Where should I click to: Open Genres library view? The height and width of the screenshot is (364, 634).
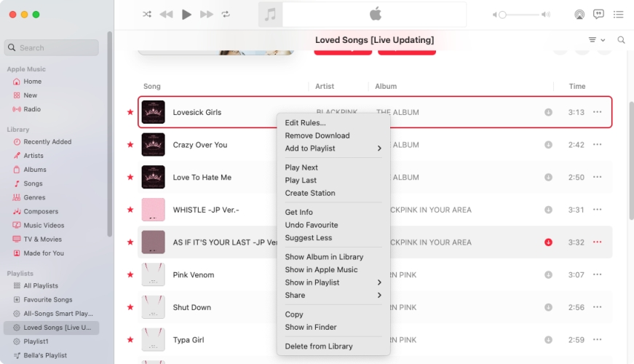click(34, 197)
